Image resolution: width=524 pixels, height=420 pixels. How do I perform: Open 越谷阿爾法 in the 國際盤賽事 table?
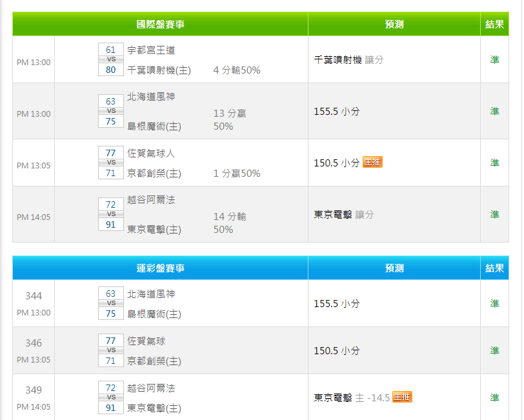coord(151,200)
